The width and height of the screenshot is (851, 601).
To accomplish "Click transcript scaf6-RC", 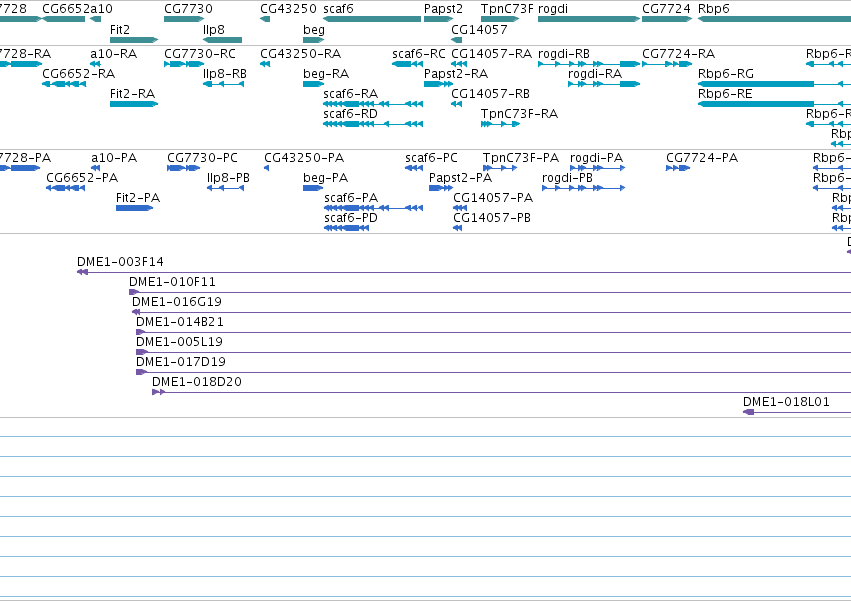I will pos(407,64).
